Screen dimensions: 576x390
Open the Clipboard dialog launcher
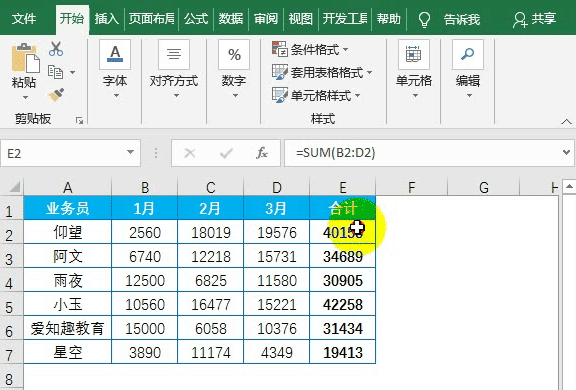point(79,120)
